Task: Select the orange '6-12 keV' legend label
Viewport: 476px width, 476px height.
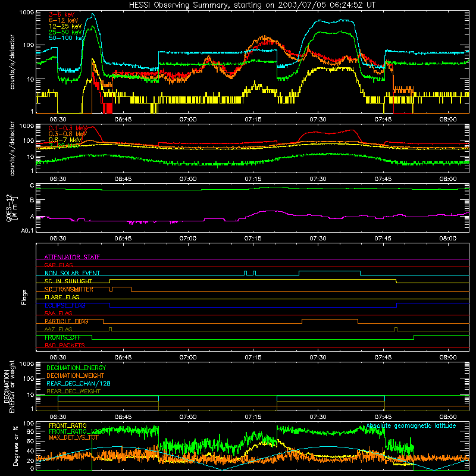Action: pyautogui.click(x=64, y=20)
